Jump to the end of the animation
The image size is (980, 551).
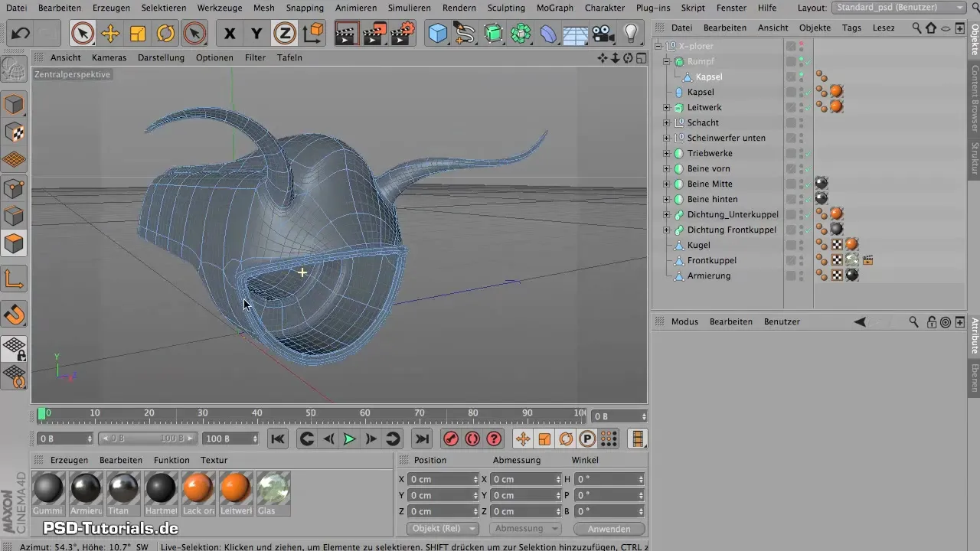tap(421, 439)
